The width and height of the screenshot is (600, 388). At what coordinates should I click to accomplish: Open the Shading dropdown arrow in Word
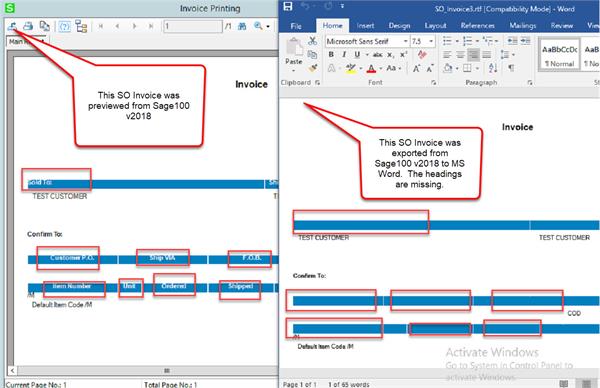point(457,68)
